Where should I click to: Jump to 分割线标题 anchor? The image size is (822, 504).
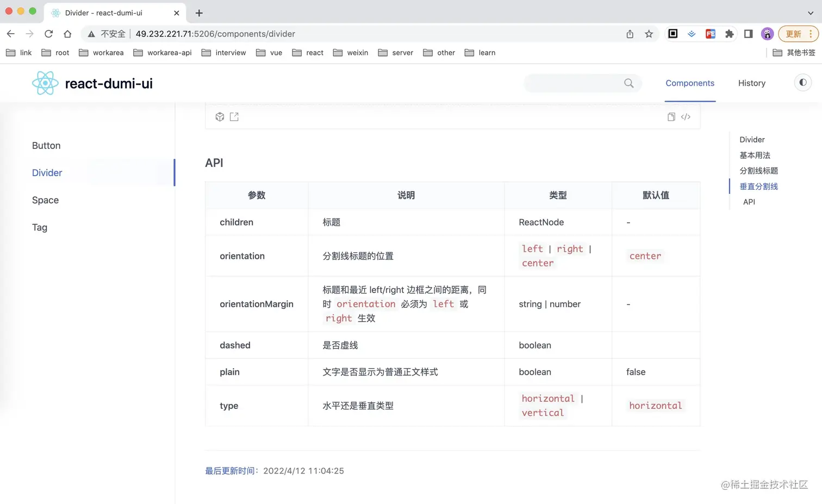coord(759,171)
